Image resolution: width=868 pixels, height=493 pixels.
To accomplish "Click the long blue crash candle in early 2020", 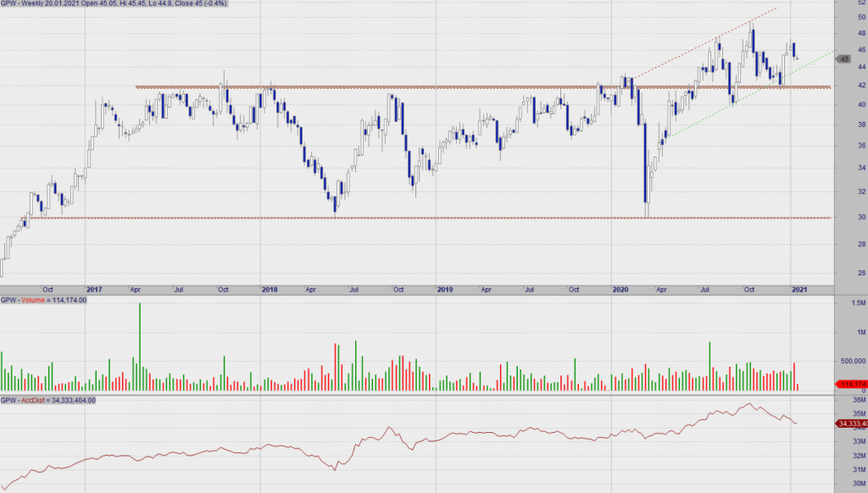I will point(645,165).
